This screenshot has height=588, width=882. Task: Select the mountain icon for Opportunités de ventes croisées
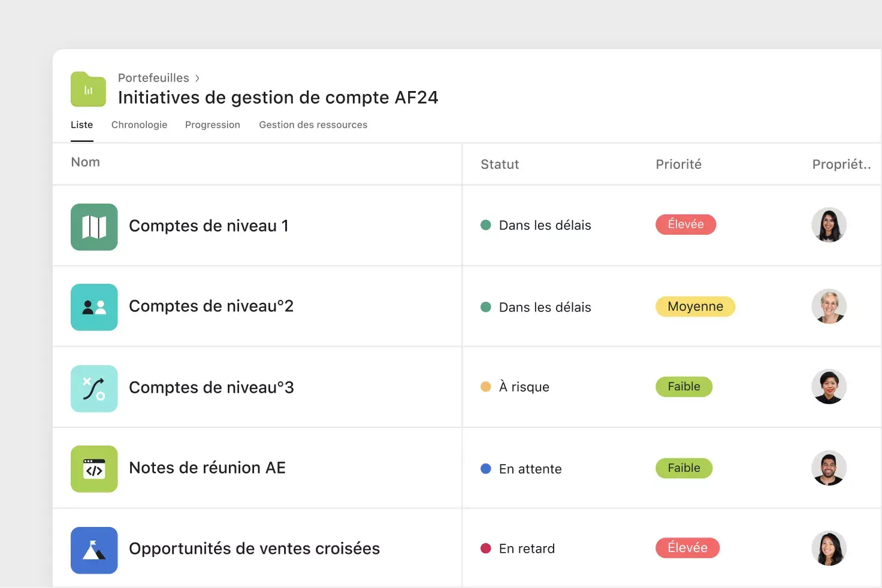point(94,550)
